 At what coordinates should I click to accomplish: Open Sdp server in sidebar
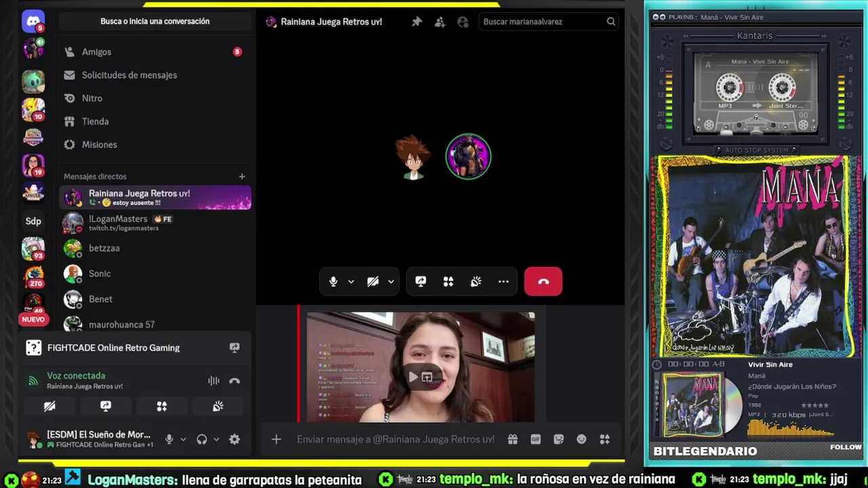coord(33,221)
